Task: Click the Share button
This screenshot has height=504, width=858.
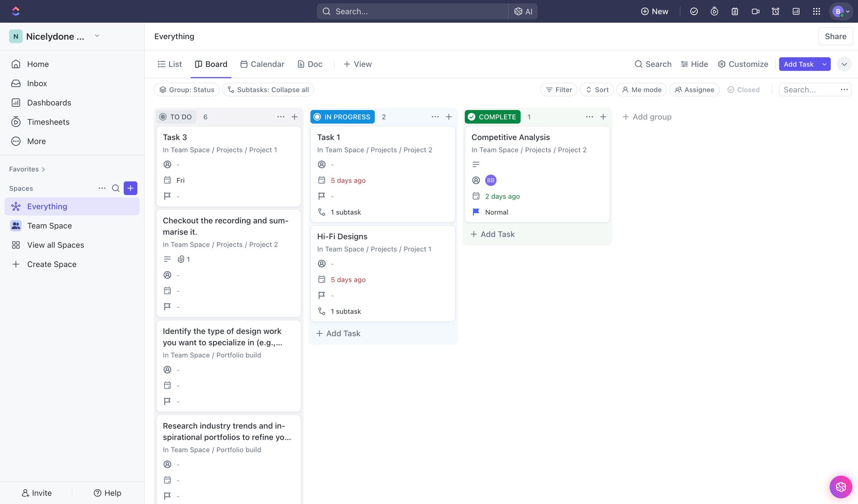Action: point(835,36)
